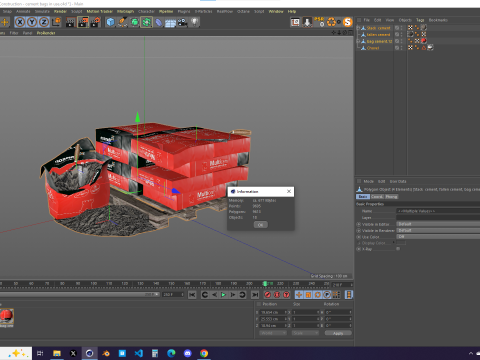The width and height of the screenshot is (480, 360).
Task: Open the Motion Tracker menu
Action: (100, 11)
